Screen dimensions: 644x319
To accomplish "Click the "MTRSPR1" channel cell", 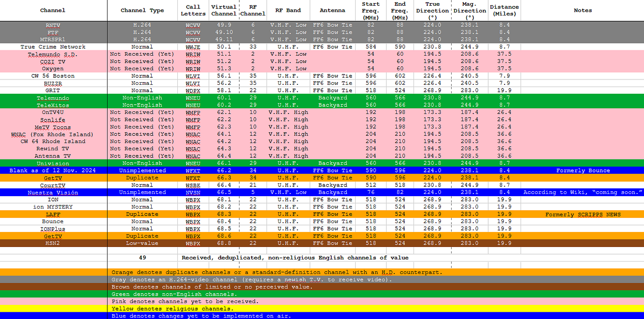I will [53, 39].
